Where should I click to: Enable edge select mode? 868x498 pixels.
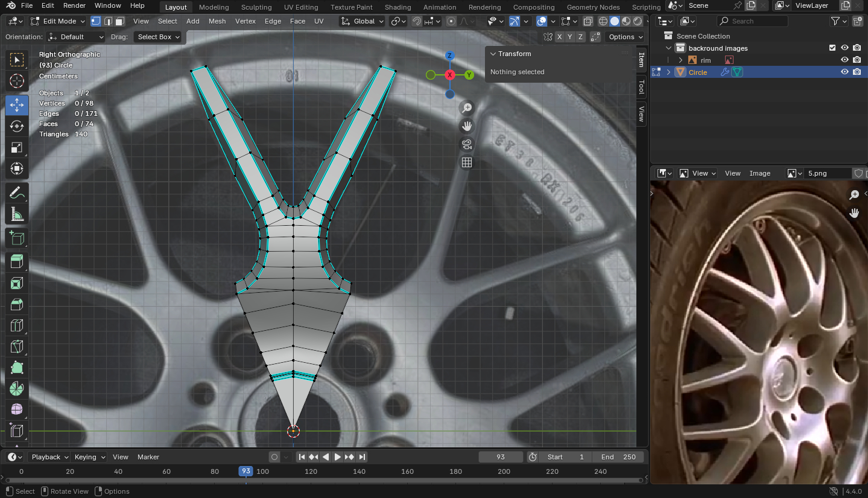108,21
